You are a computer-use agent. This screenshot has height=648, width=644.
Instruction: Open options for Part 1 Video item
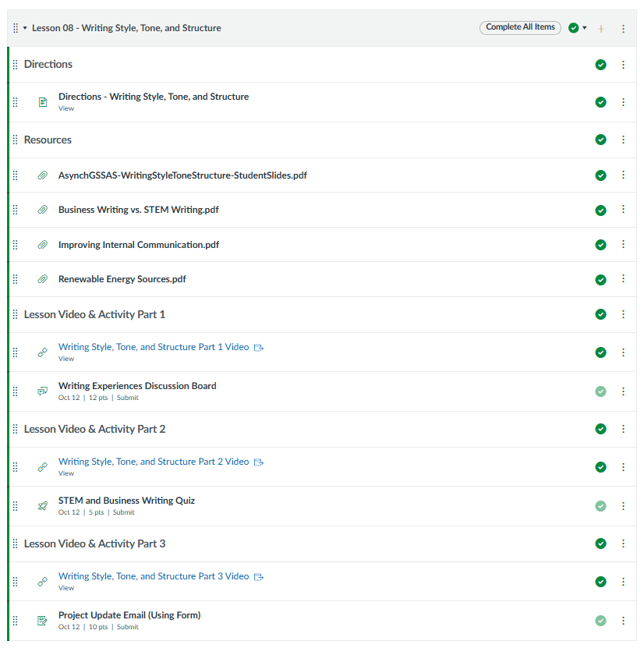coord(624,352)
